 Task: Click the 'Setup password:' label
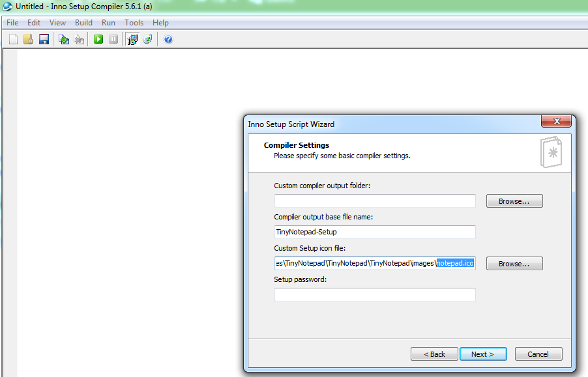(x=300, y=280)
